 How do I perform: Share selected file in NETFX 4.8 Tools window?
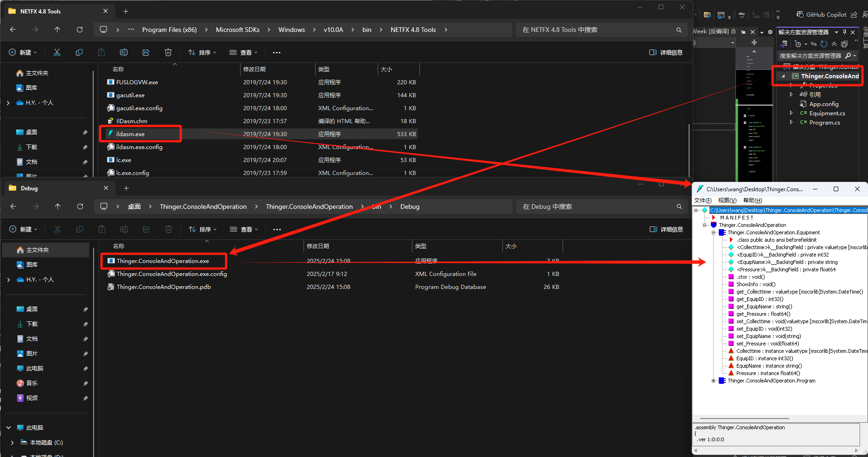coord(146,52)
